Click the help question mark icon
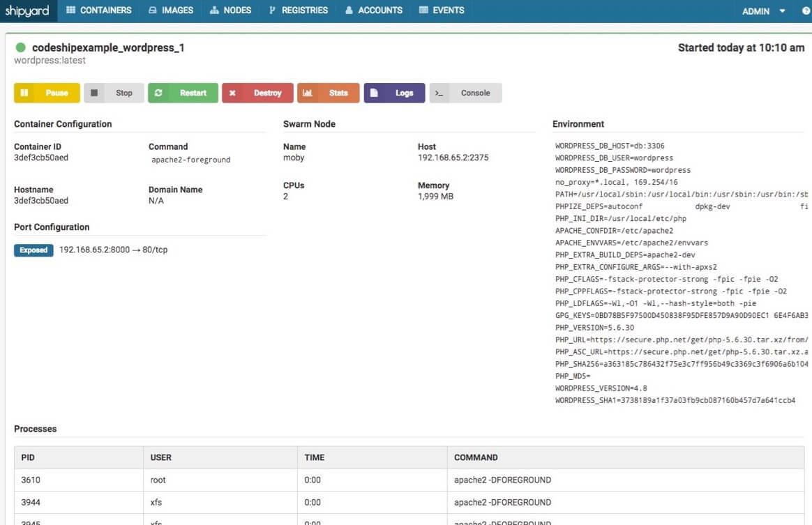This screenshot has width=812, height=525. coord(806,10)
